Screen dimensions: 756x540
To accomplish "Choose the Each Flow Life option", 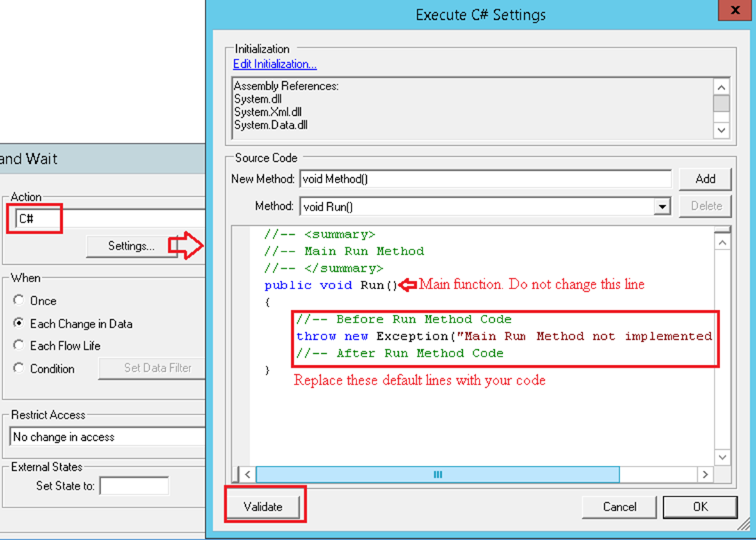I will (x=19, y=345).
